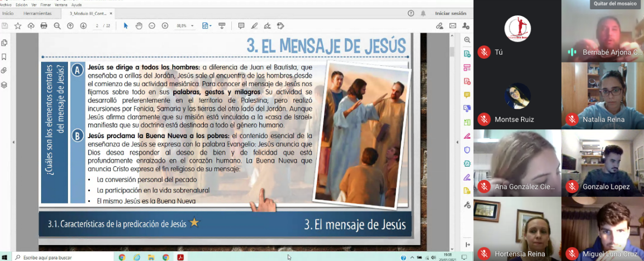
Task: Select the Hand pan tool
Action: pyautogui.click(x=139, y=26)
